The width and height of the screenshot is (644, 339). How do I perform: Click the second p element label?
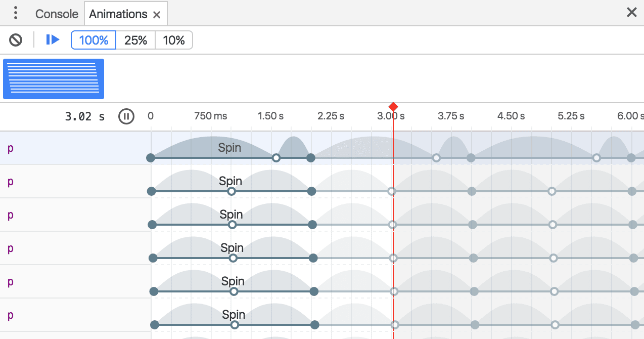pyautogui.click(x=10, y=182)
